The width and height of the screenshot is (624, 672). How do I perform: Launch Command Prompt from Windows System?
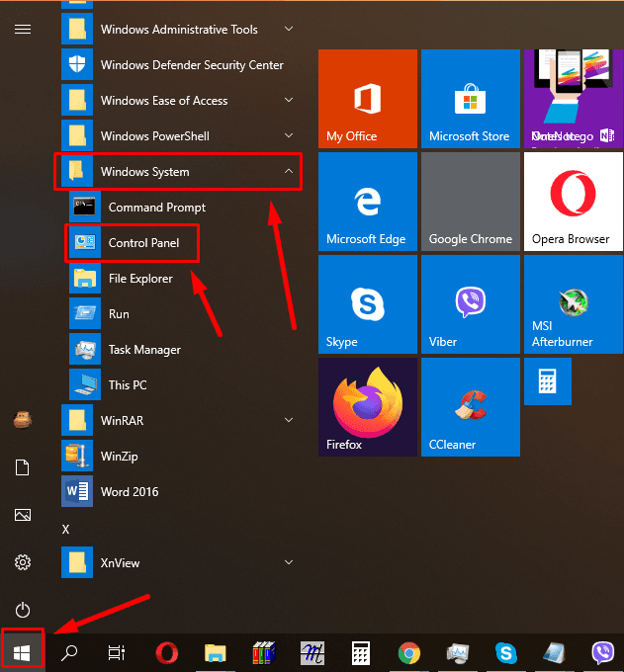click(x=182, y=207)
